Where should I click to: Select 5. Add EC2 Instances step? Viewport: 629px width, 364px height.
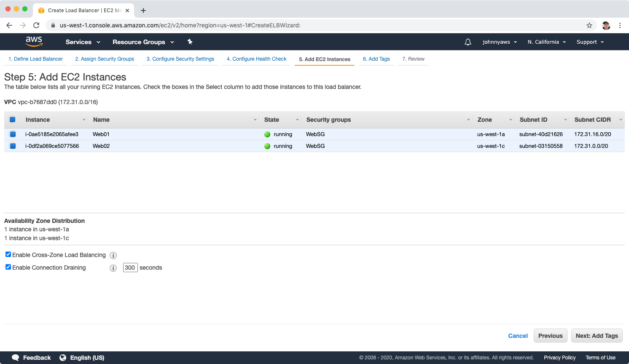pyautogui.click(x=325, y=59)
